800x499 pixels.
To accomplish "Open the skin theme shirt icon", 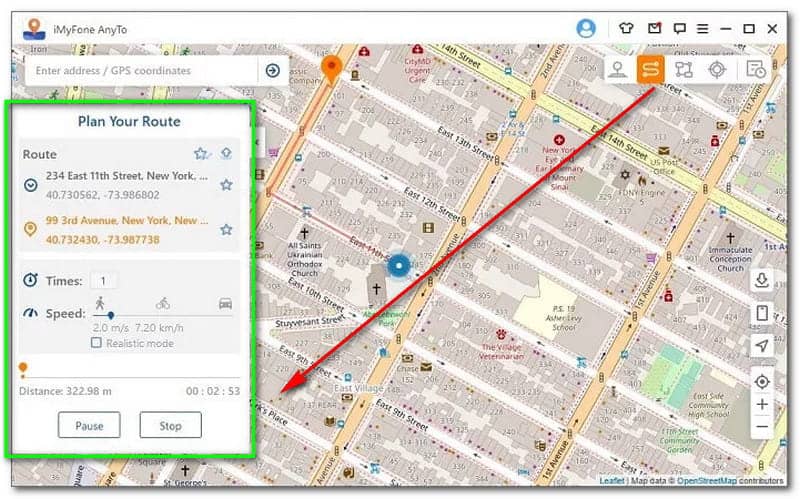I will pyautogui.click(x=626, y=28).
